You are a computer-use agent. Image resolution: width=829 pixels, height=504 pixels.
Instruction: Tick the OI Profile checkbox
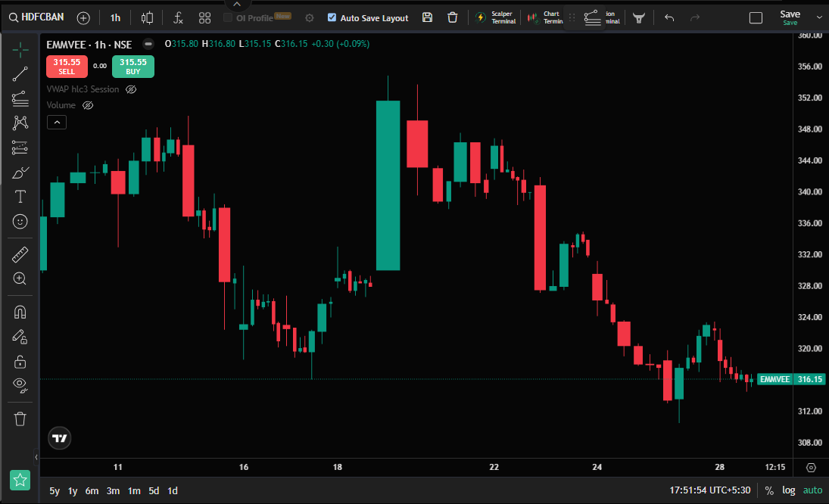(228, 17)
